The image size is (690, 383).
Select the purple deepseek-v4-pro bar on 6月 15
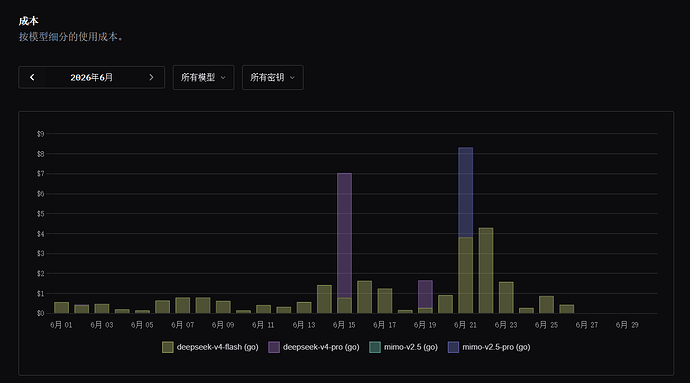(344, 236)
